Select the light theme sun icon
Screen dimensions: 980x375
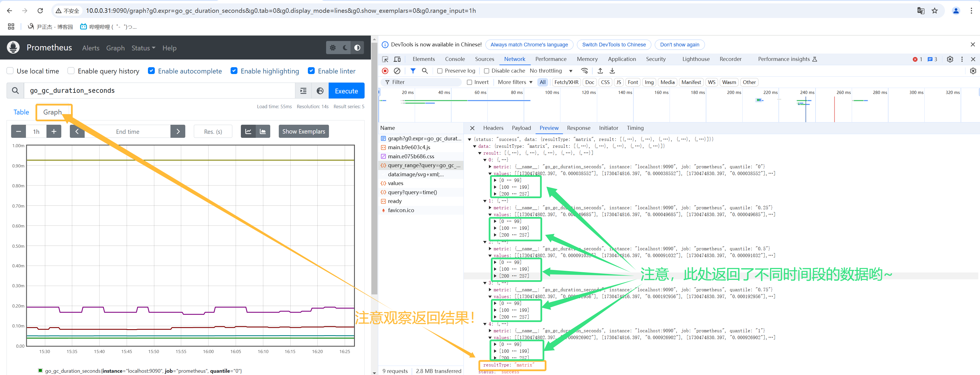click(332, 48)
